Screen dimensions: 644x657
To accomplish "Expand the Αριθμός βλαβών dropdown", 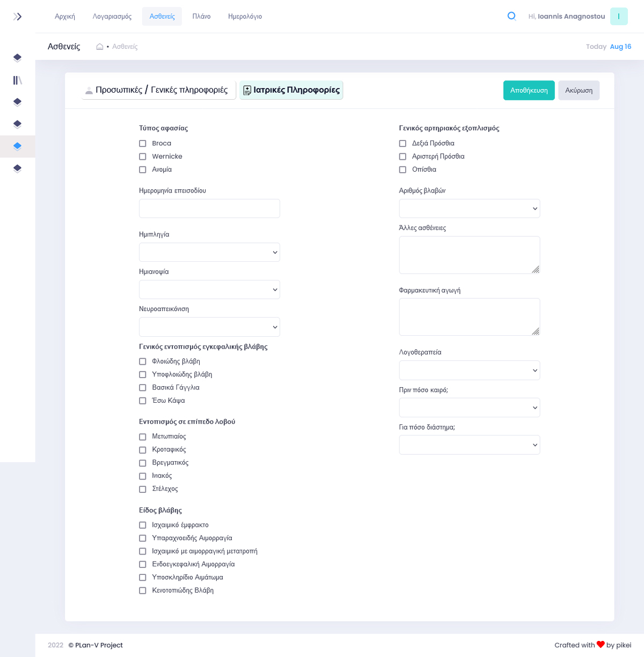I will pyautogui.click(x=470, y=209).
